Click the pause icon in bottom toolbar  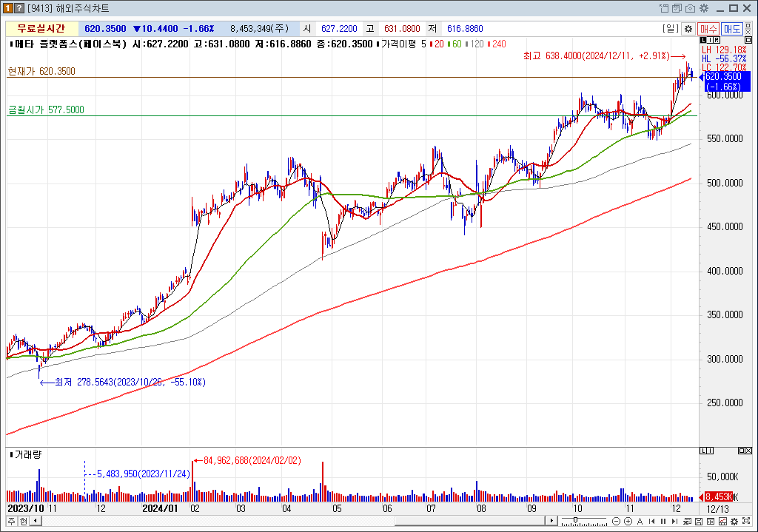click(x=663, y=522)
